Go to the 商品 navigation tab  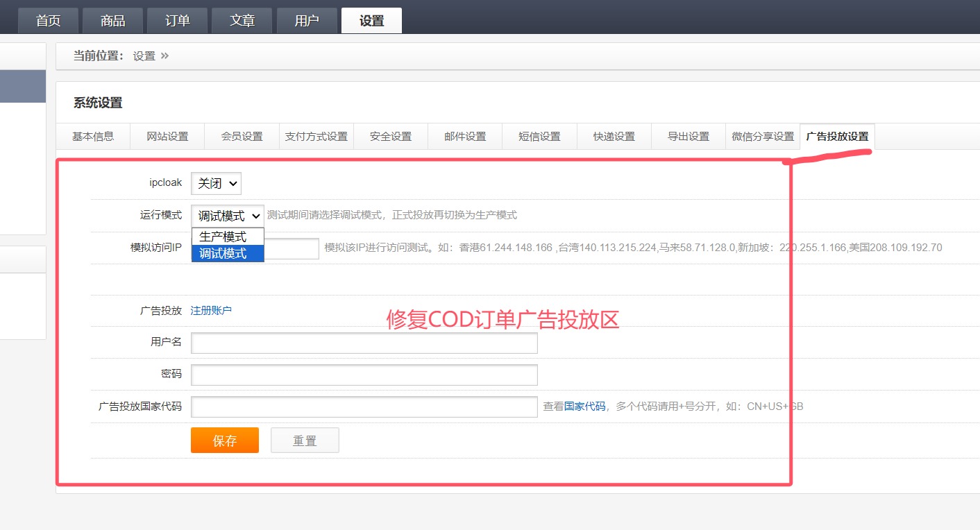[x=113, y=21]
